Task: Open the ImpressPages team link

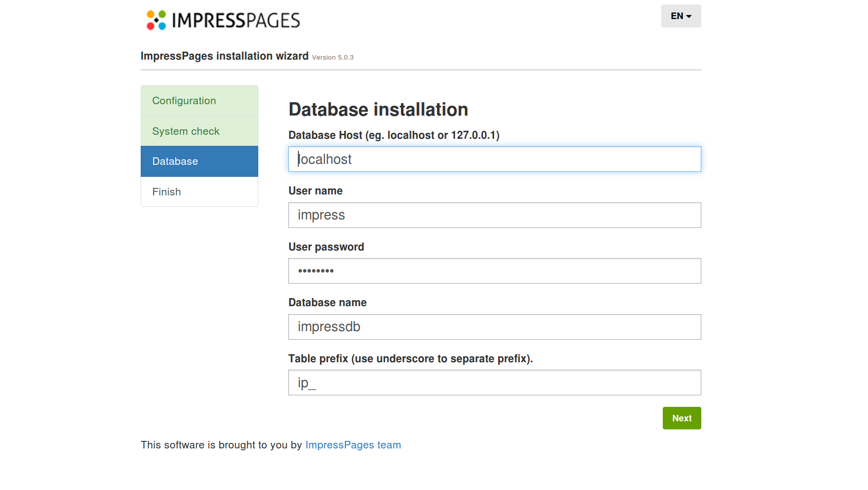Action: 353,445
